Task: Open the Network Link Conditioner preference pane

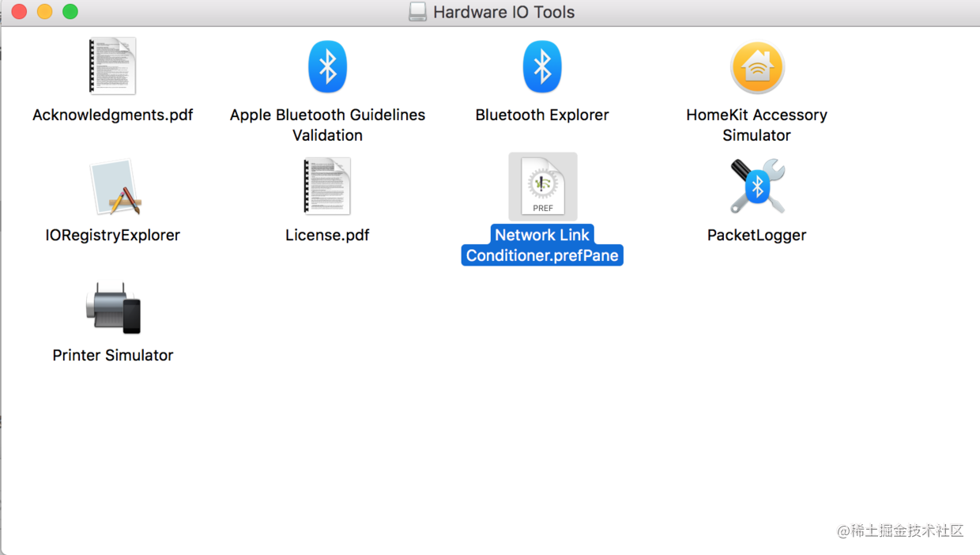Action: tap(542, 186)
